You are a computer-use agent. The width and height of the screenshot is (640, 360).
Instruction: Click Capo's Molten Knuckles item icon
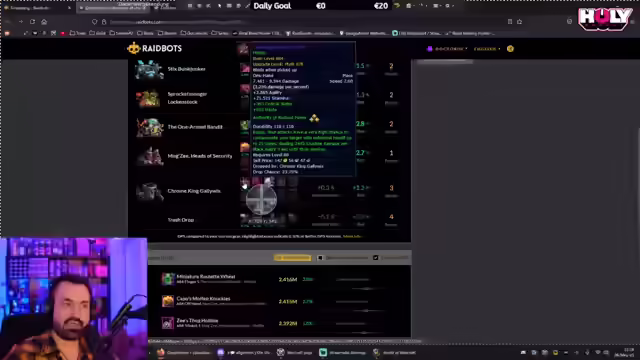(x=167, y=301)
